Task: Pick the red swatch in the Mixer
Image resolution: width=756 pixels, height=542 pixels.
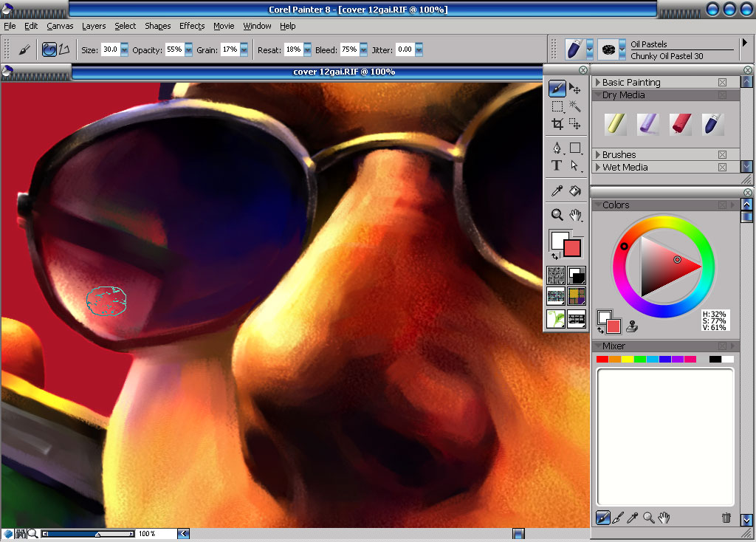Action: 602,360
